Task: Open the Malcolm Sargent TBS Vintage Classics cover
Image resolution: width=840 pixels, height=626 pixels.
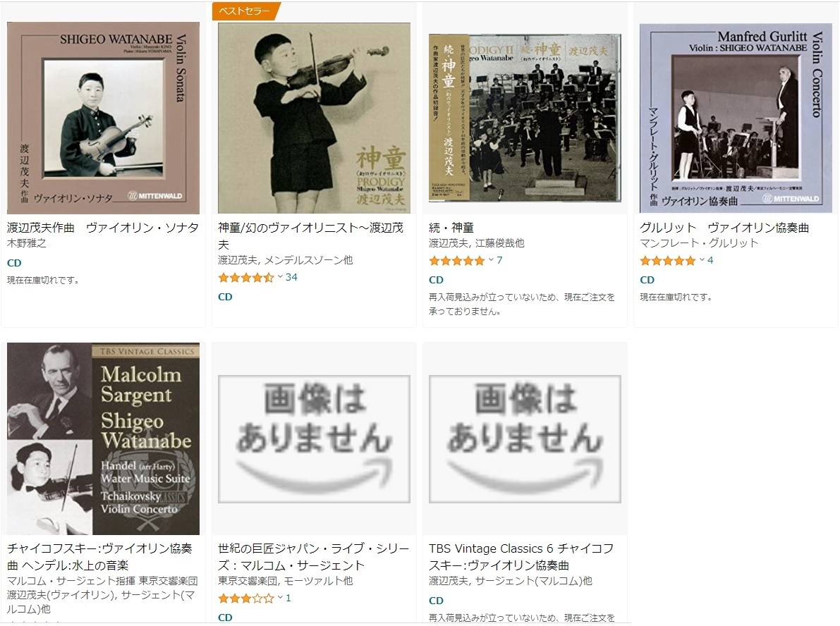Action: [103, 438]
